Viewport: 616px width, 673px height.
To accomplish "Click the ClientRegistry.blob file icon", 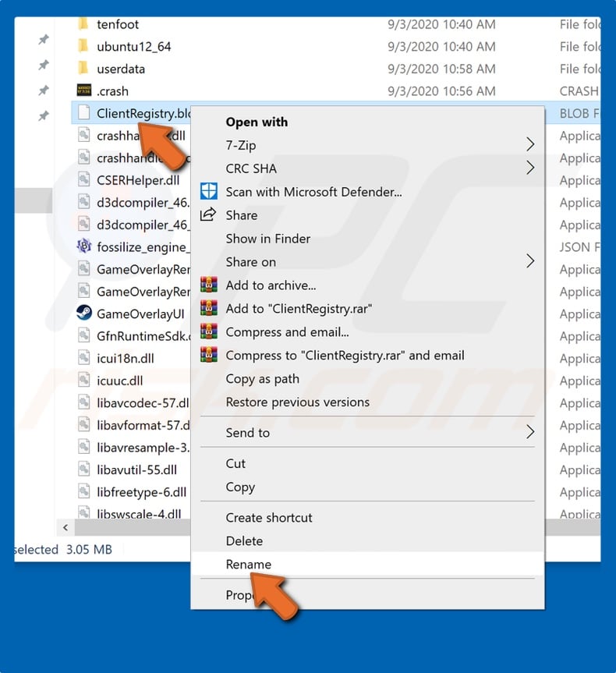I will (83, 113).
